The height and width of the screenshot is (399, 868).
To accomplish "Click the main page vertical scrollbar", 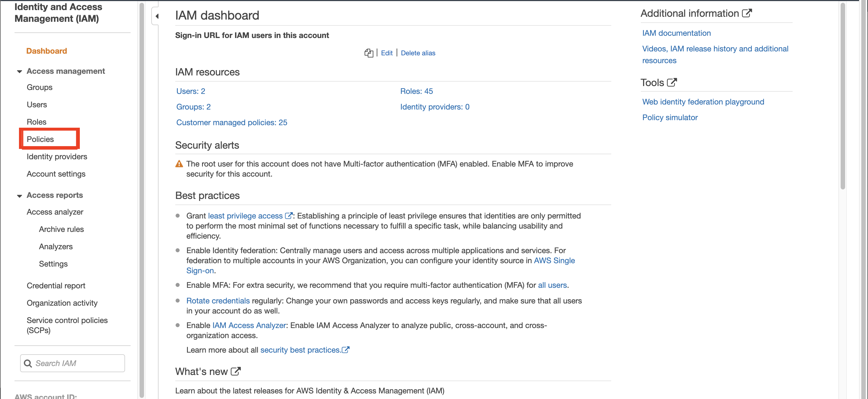I will click(x=843, y=96).
